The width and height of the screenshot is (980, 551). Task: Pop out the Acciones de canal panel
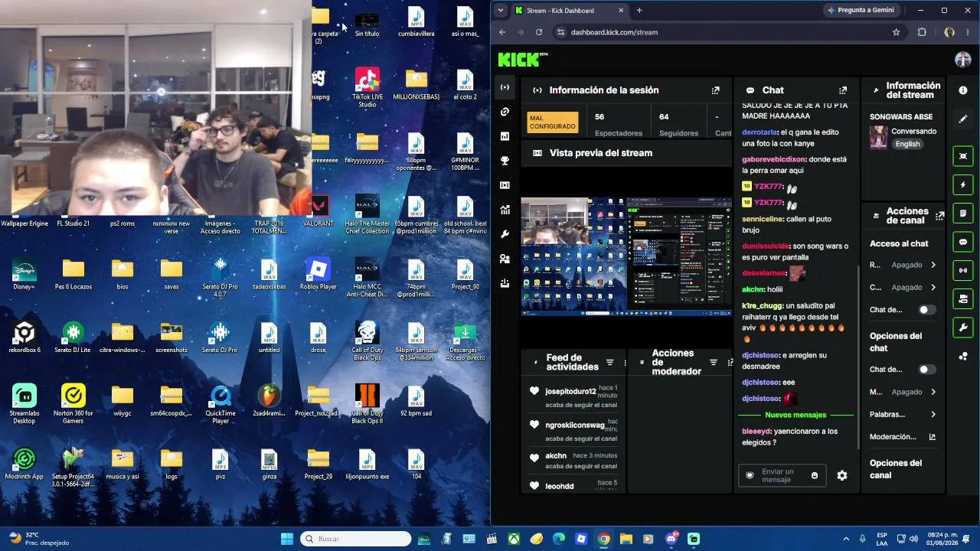[939, 217]
